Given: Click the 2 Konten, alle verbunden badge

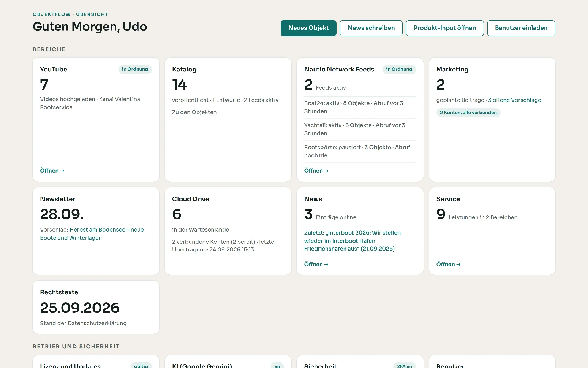Looking at the screenshot, I should point(468,113).
